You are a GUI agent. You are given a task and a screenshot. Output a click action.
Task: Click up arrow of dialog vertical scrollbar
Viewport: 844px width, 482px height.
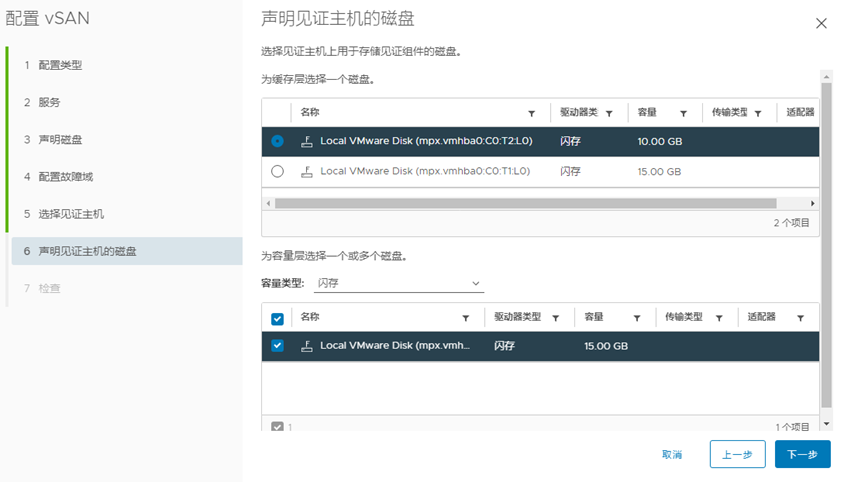826,77
